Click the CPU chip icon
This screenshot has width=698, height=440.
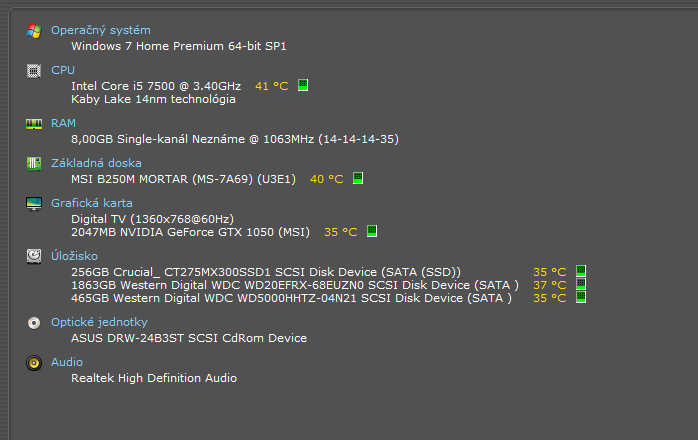tap(34, 70)
